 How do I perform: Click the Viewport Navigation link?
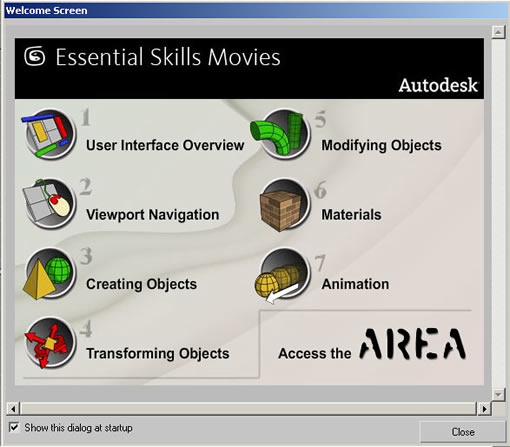point(153,215)
